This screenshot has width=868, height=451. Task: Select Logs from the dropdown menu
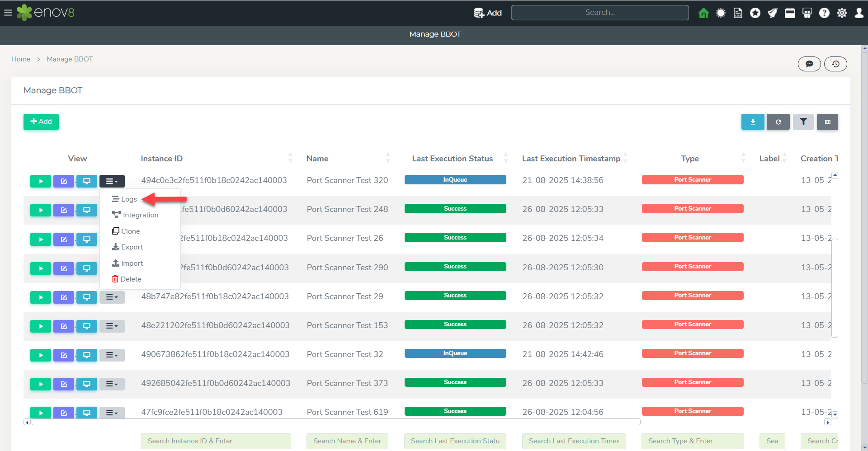[128, 199]
